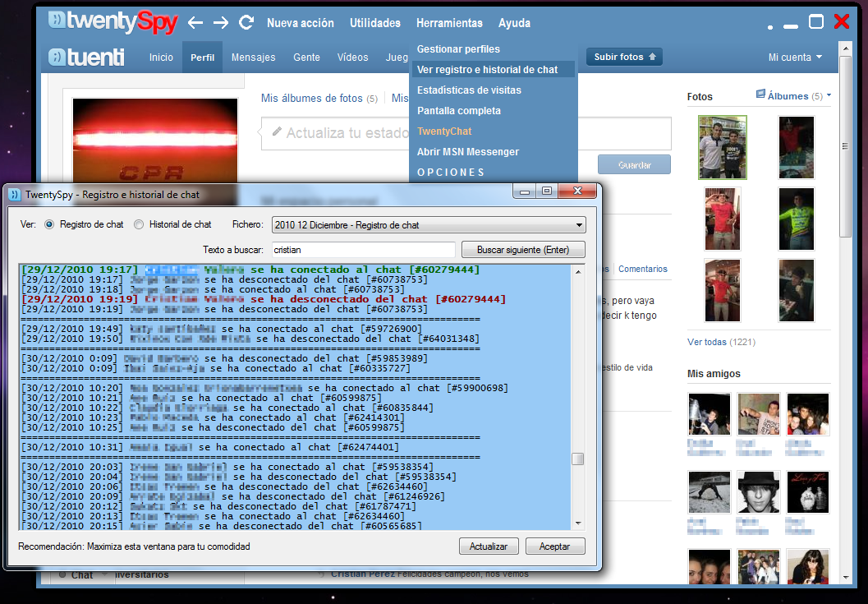868x604 pixels.
Task: Click the Guardar button
Action: click(x=635, y=164)
